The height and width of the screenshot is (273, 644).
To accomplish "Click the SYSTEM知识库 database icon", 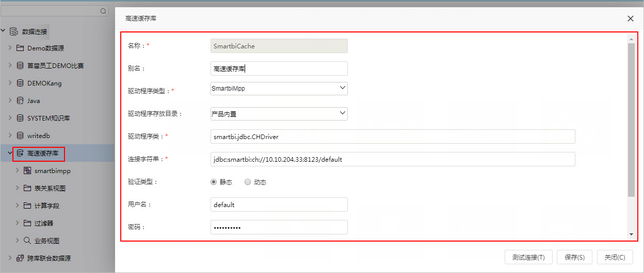I will (x=20, y=118).
